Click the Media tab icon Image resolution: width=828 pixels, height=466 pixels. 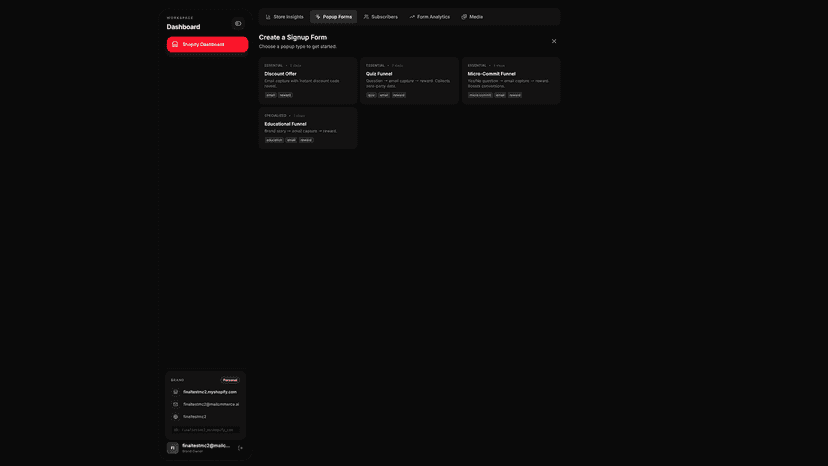pyautogui.click(x=464, y=17)
